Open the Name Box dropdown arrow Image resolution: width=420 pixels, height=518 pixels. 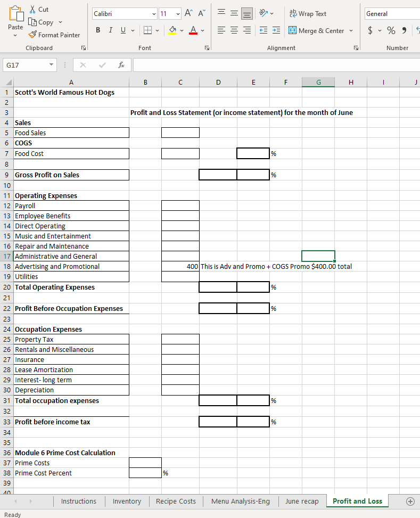51,64
